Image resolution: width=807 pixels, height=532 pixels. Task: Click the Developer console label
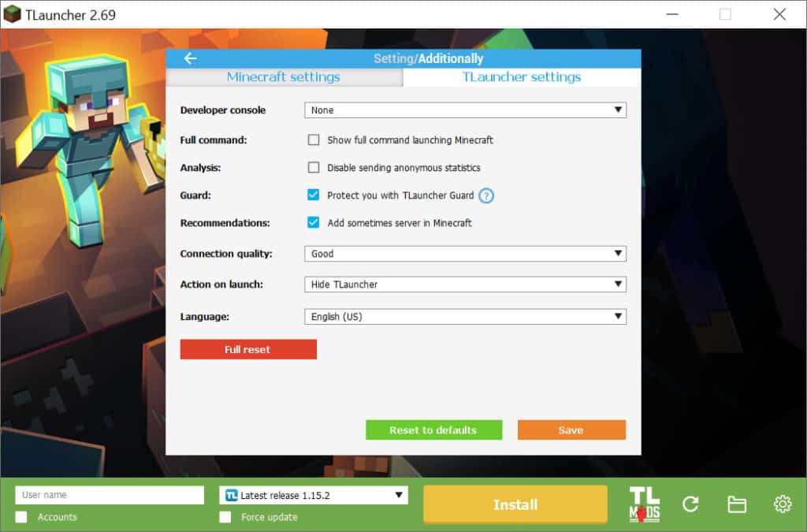coord(223,110)
